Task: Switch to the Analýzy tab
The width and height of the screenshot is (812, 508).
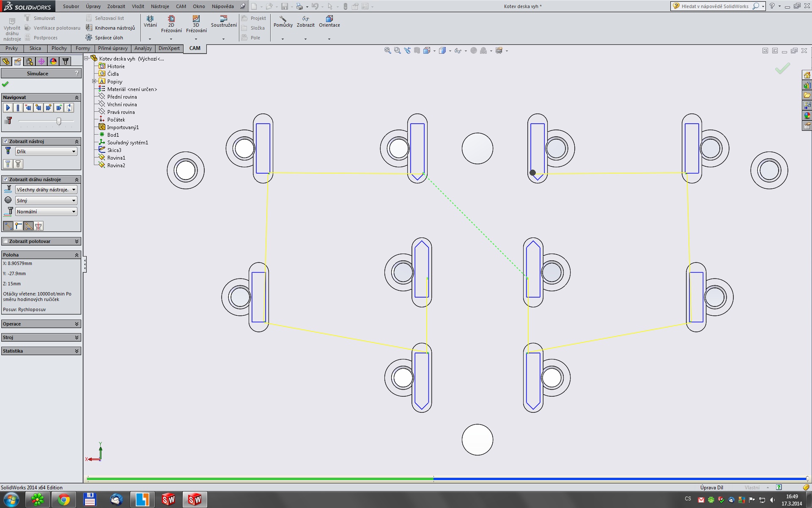Action: pyautogui.click(x=143, y=48)
